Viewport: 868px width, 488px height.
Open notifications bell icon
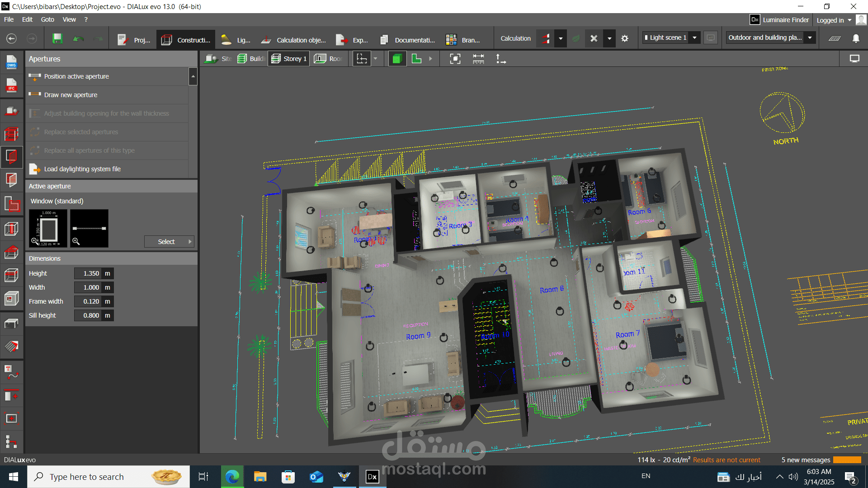[856, 38]
